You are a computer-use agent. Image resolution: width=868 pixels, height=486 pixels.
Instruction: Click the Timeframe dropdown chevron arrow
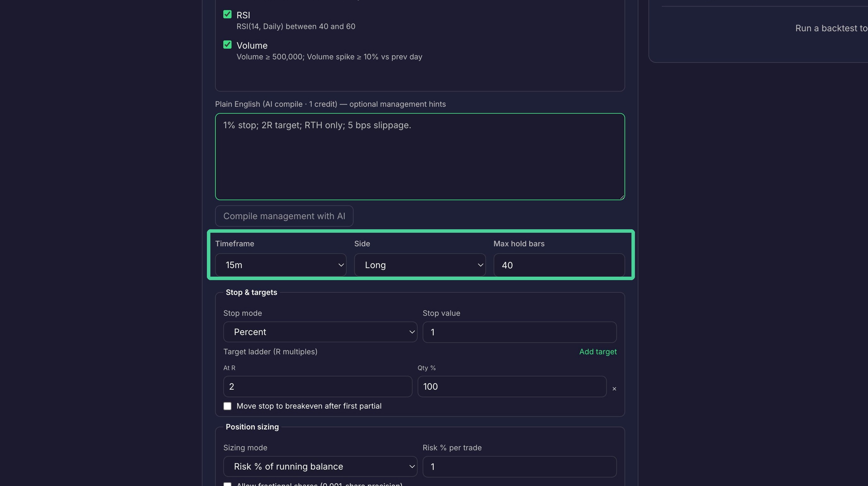pyautogui.click(x=341, y=265)
